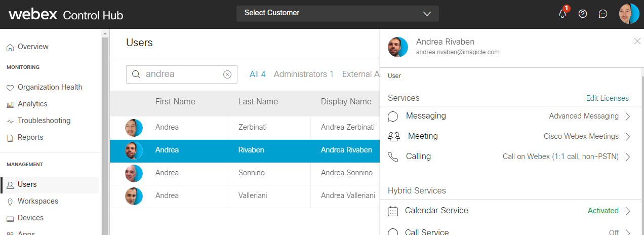Expand Cisco Webex Meetings details chevron
Image resolution: width=644 pixels, height=235 pixels.
(628, 137)
